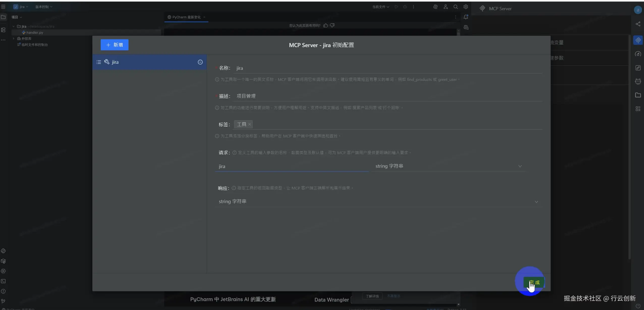Remove the jira tool with minus icon
The image size is (644, 310).
click(x=200, y=62)
